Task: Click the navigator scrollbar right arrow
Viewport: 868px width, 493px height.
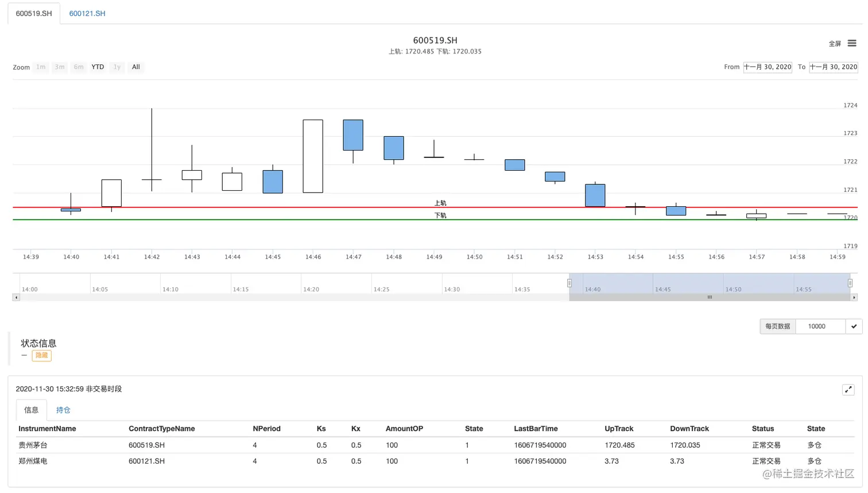Action: click(x=854, y=297)
